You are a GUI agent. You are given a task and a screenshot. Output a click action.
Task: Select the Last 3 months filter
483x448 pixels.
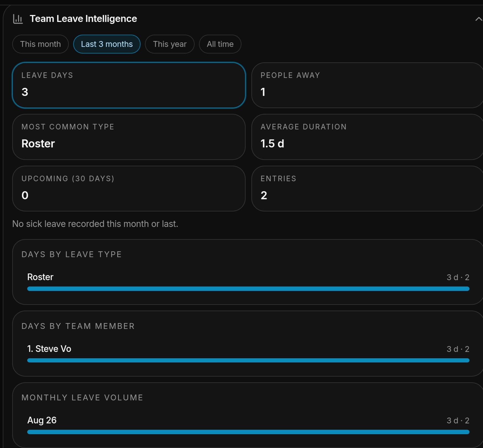(x=107, y=44)
